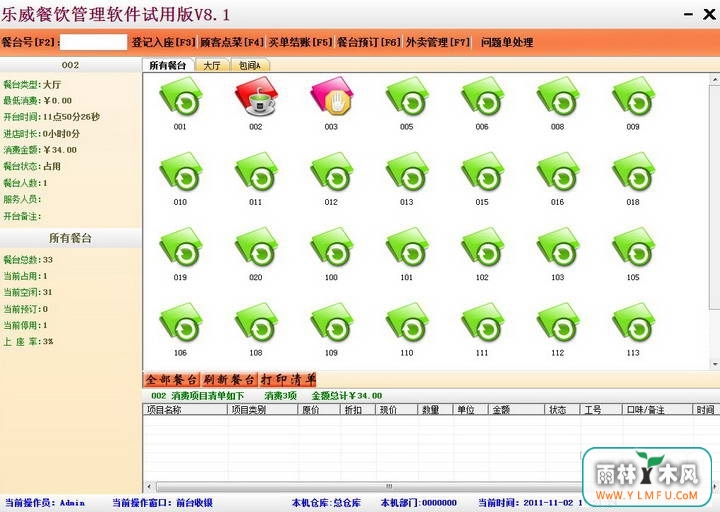Select table icon 102
The height and width of the screenshot is (512, 720).
tap(482, 248)
